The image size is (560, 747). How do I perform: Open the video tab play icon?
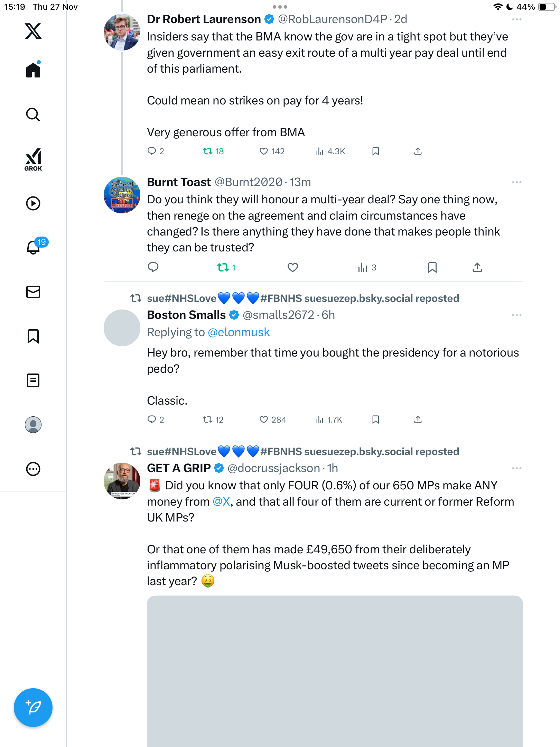[33, 203]
